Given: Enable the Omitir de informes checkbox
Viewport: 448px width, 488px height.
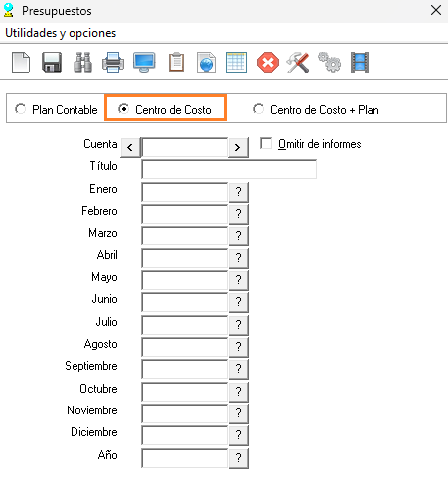Looking at the screenshot, I should click(266, 144).
